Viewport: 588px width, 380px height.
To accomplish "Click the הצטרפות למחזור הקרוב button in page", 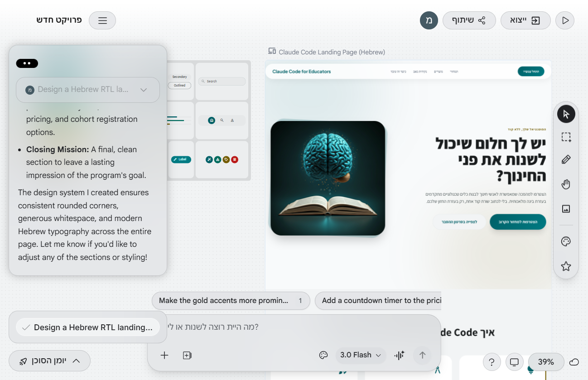I will pos(518,222).
